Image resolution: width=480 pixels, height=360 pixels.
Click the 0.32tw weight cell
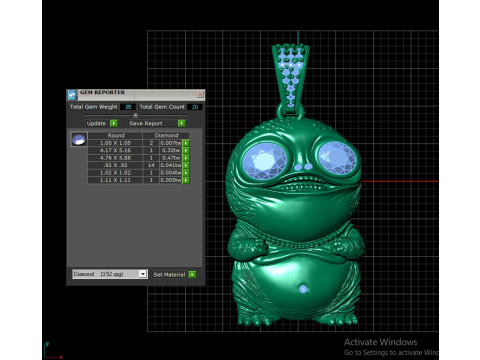tap(171, 150)
